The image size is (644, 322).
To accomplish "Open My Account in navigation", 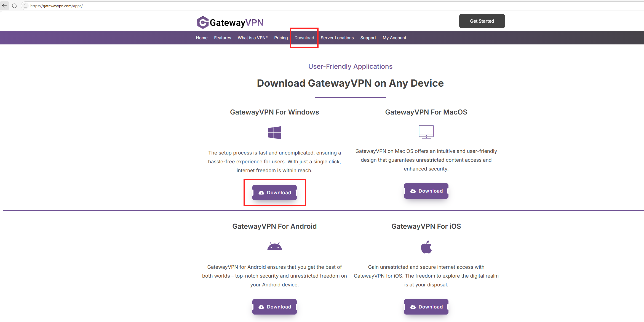I will click(x=394, y=38).
